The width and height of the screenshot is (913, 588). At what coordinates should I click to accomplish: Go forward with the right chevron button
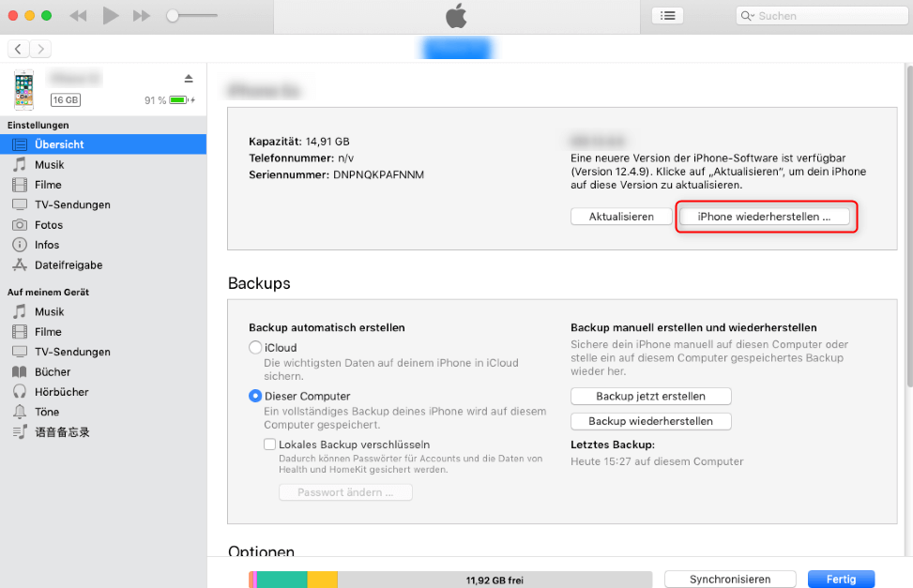tap(40, 49)
